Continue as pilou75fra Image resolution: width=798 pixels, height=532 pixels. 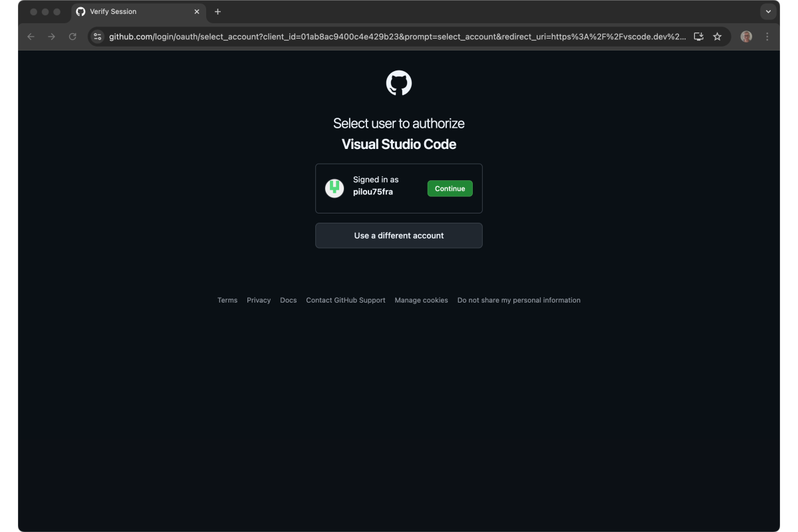[x=450, y=188]
